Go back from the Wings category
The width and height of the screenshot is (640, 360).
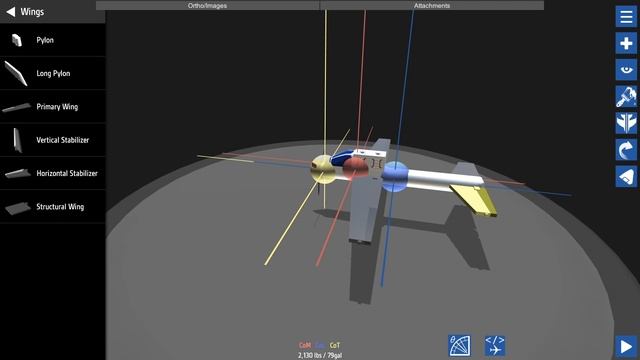click(x=11, y=12)
